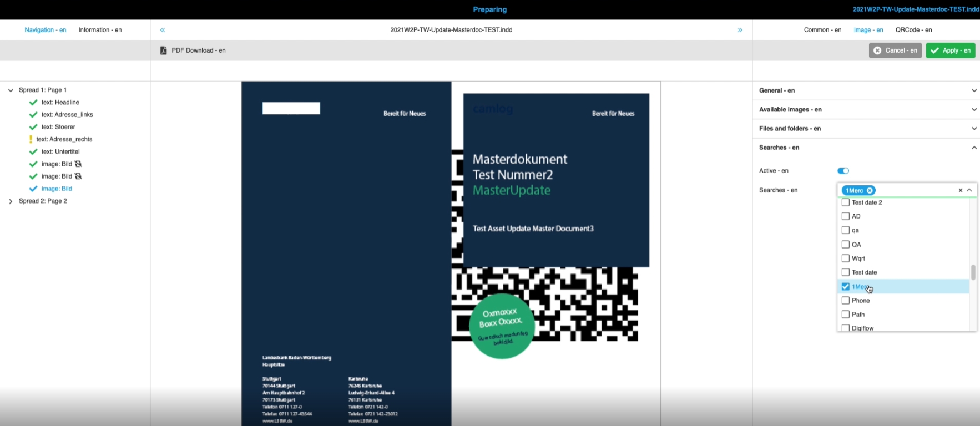Screen dimensions: 980x426
Task: Toggle the Active - en switch
Action: [843, 171]
